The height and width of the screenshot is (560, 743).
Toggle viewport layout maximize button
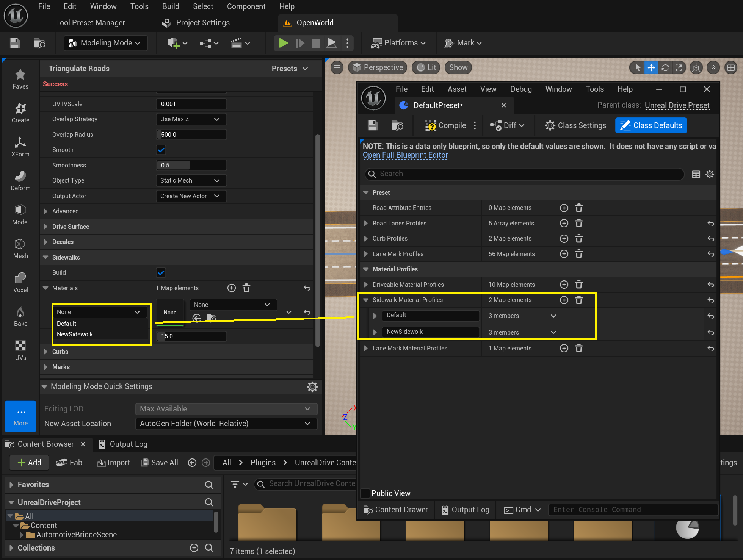pos(731,67)
